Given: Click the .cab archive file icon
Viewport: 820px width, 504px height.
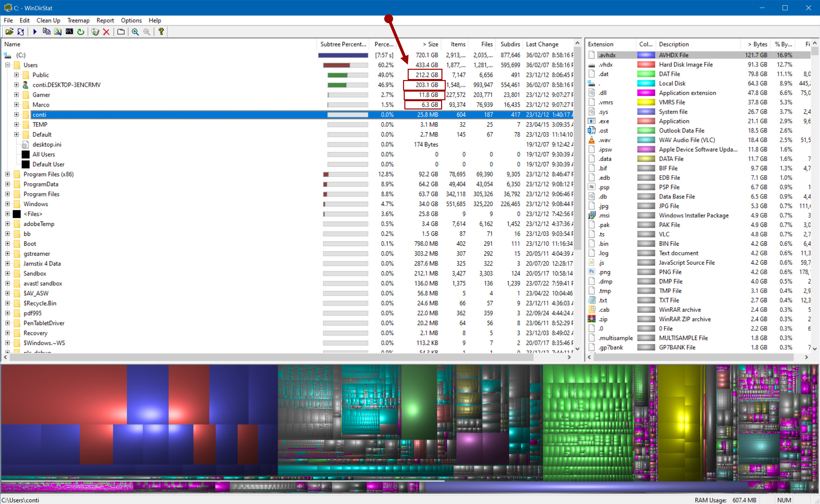Looking at the screenshot, I should pos(592,310).
